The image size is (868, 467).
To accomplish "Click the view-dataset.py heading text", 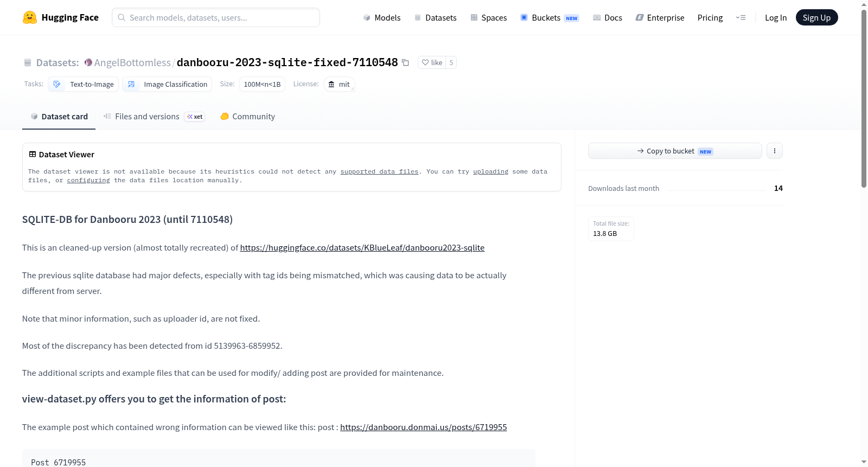I will pos(154,399).
